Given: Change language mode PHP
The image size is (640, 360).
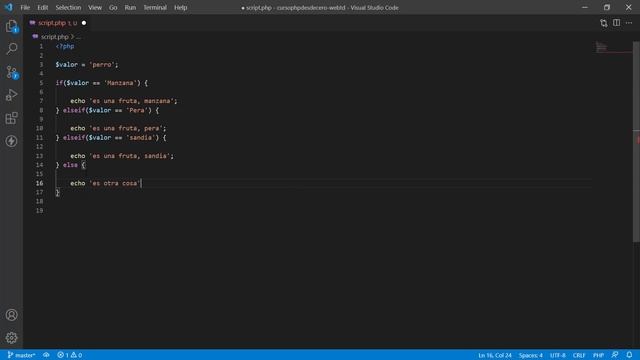Looking at the screenshot, I should pos(598,355).
